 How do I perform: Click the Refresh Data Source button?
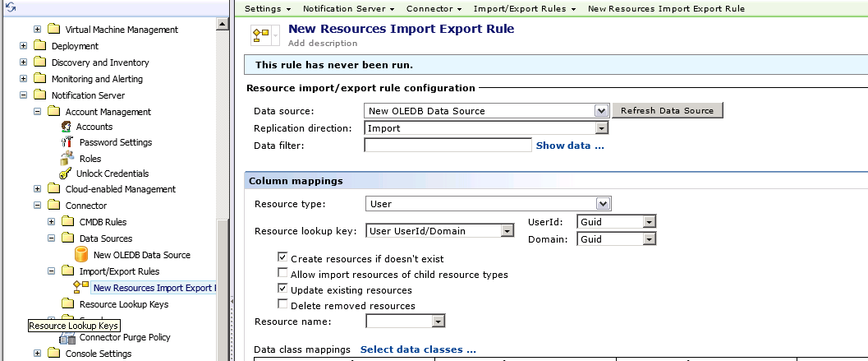click(x=668, y=110)
